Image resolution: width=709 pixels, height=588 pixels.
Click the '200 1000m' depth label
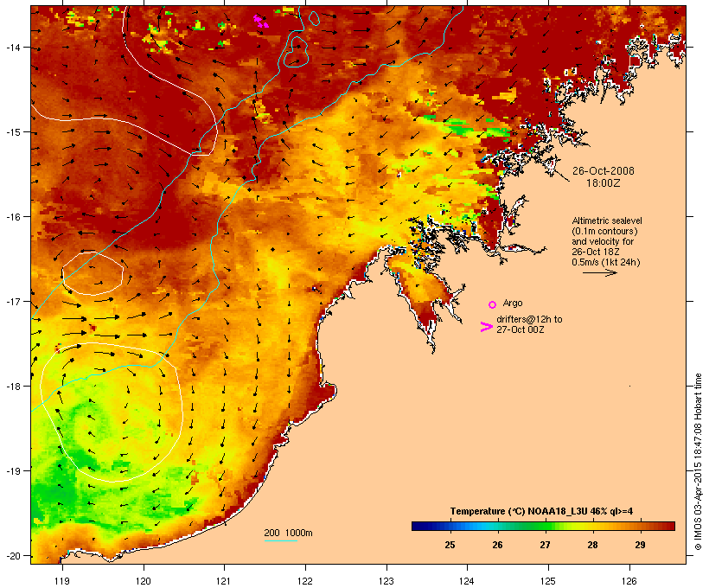[288, 533]
